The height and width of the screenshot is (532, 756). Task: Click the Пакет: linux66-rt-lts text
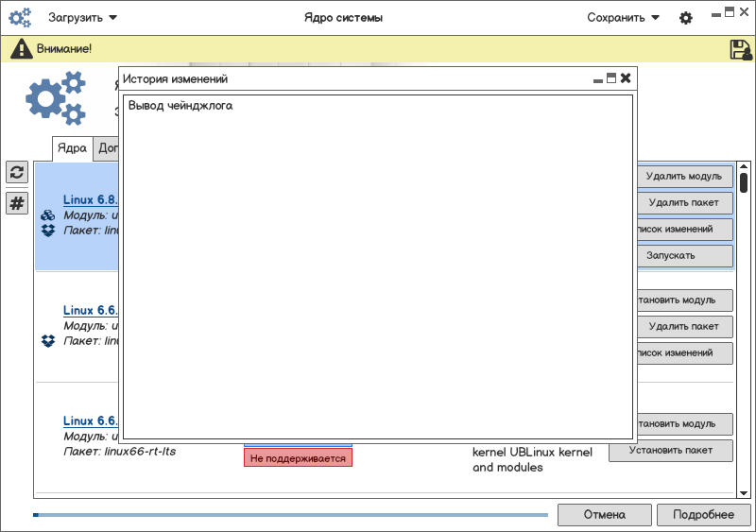pos(120,452)
